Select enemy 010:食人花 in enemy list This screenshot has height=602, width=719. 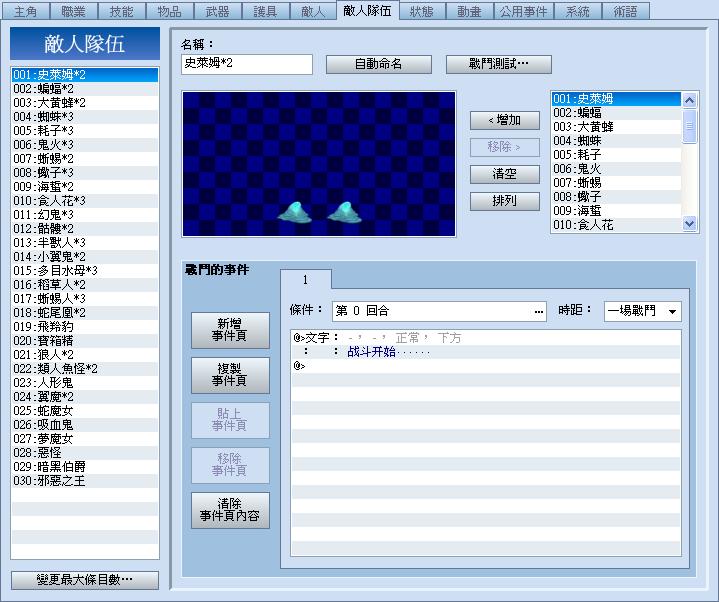[616, 225]
